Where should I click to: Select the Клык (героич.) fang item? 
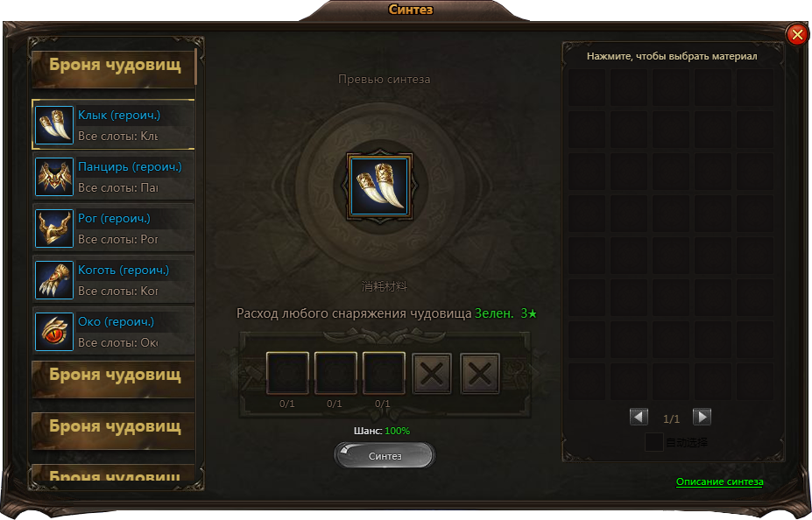click(x=113, y=124)
